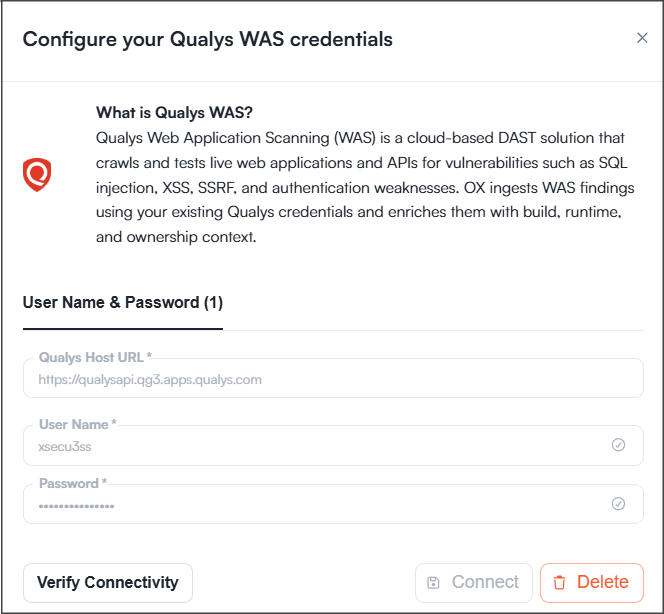Screen dimensions: 664x614
Task: Click the masked Password input field
Action: click(333, 504)
